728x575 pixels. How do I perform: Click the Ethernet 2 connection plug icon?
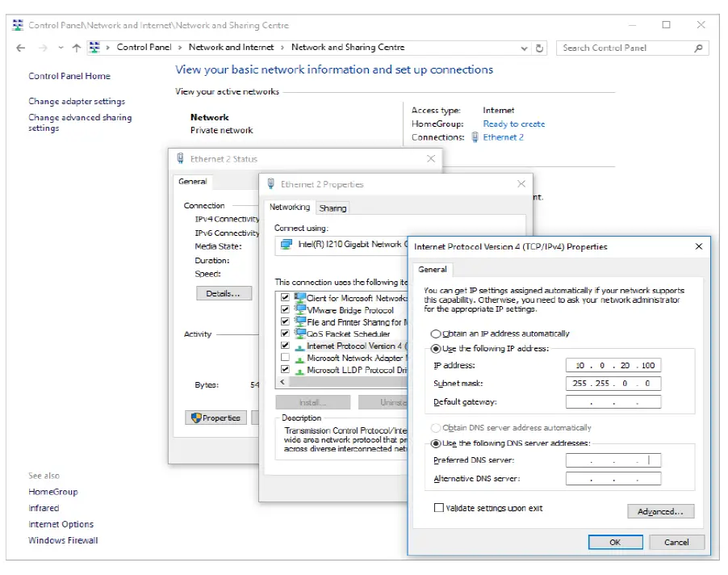coord(475,137)
